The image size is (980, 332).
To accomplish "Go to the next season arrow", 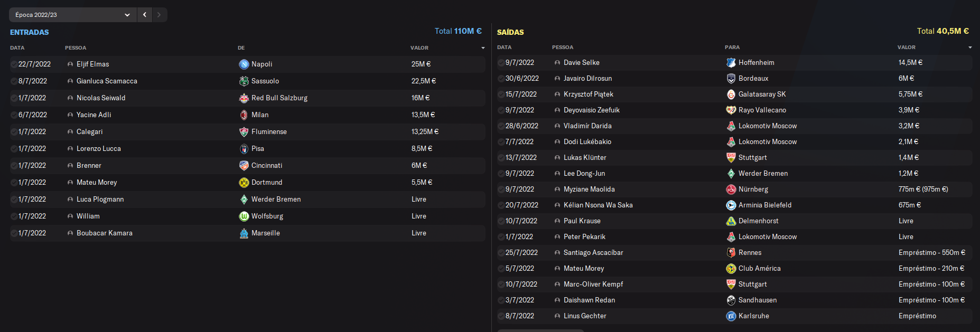I will [159, 15].
